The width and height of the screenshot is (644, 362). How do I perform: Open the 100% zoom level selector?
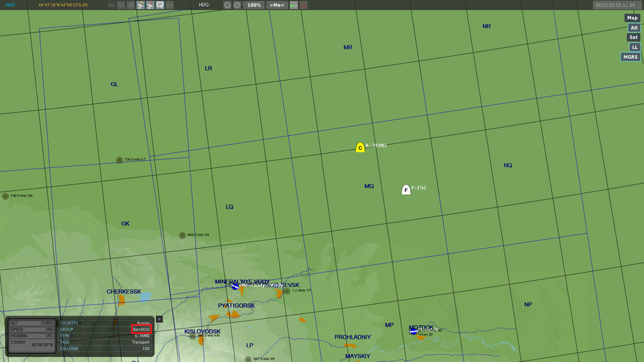[x=254, y=5]
